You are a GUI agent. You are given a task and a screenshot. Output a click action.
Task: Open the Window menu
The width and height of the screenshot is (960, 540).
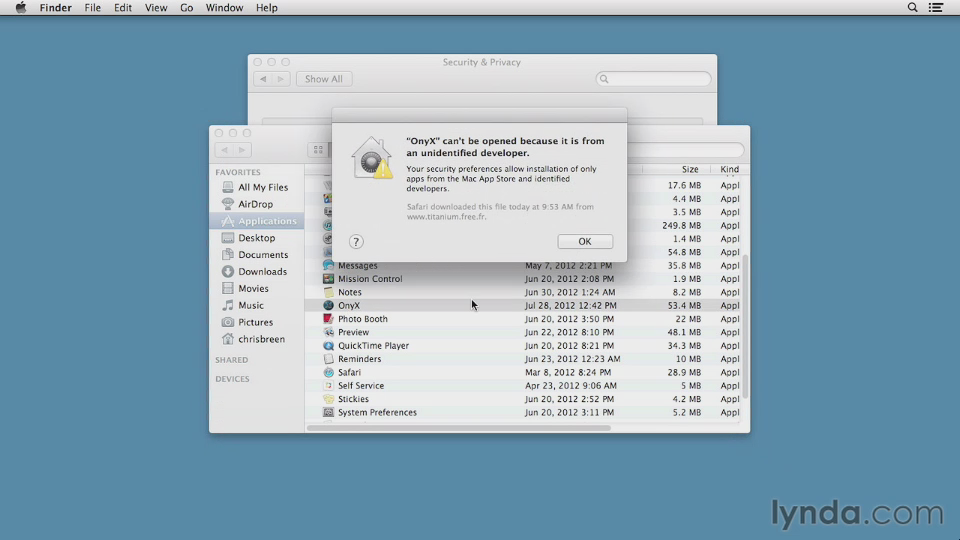coord(224,7)
